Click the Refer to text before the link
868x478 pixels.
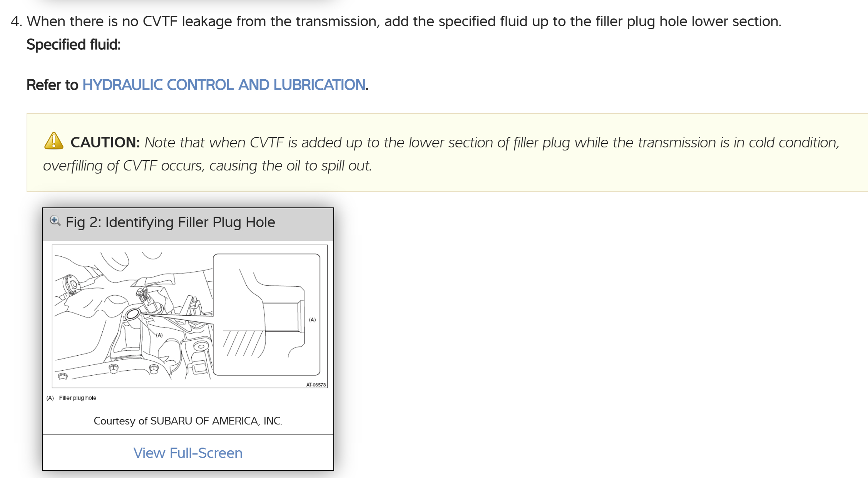click(52, 85)
